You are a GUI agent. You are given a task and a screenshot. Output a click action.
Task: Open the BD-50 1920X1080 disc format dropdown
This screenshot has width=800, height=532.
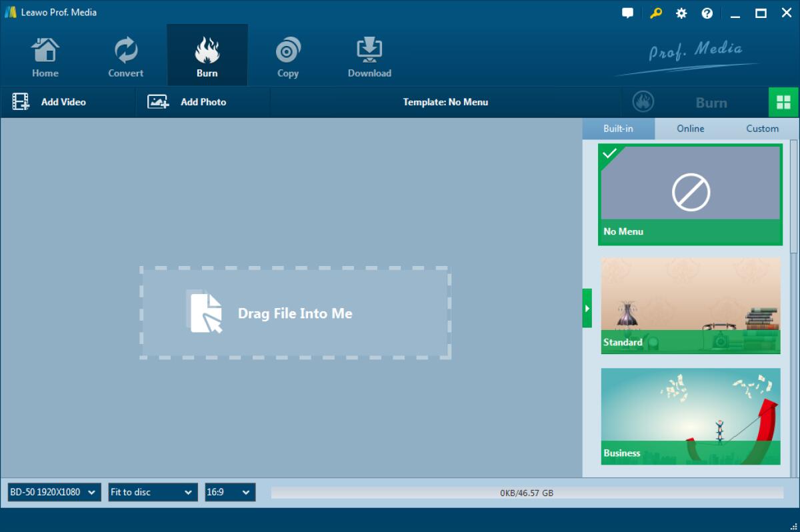(x=53, y=492)
